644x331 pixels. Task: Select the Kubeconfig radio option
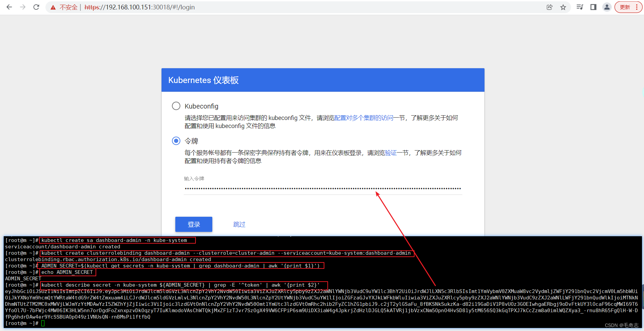pos(176,106)
